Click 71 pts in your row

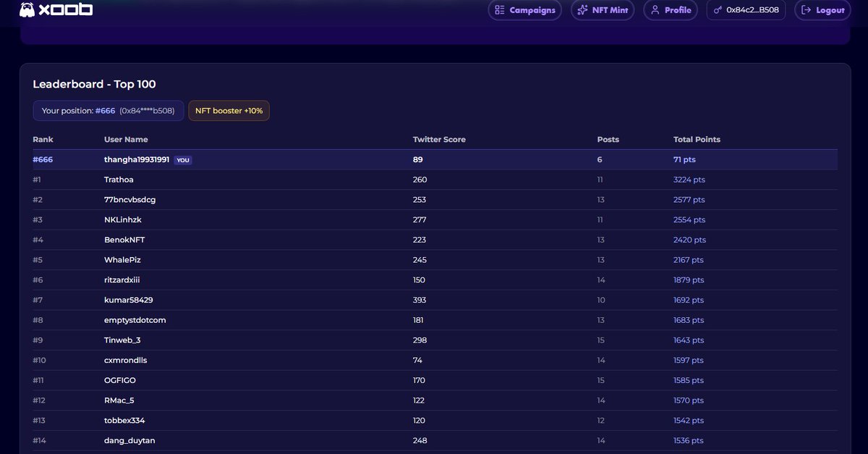point(684,159)
